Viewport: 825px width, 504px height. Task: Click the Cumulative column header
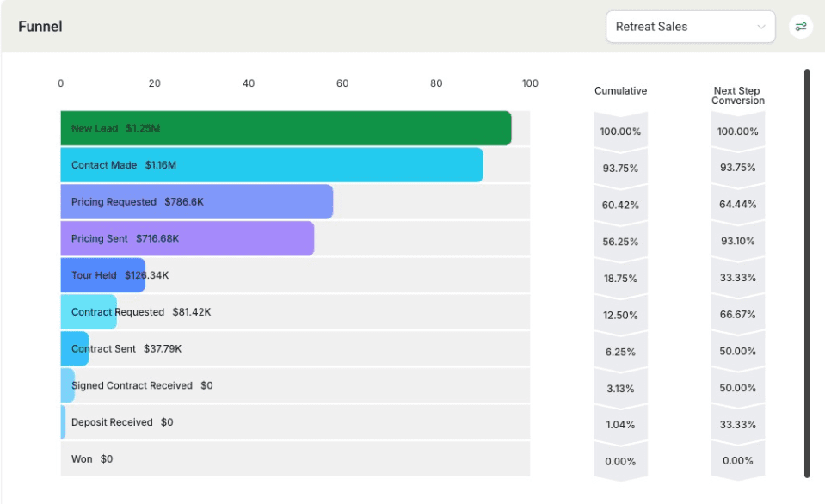(x=620, y=90)
